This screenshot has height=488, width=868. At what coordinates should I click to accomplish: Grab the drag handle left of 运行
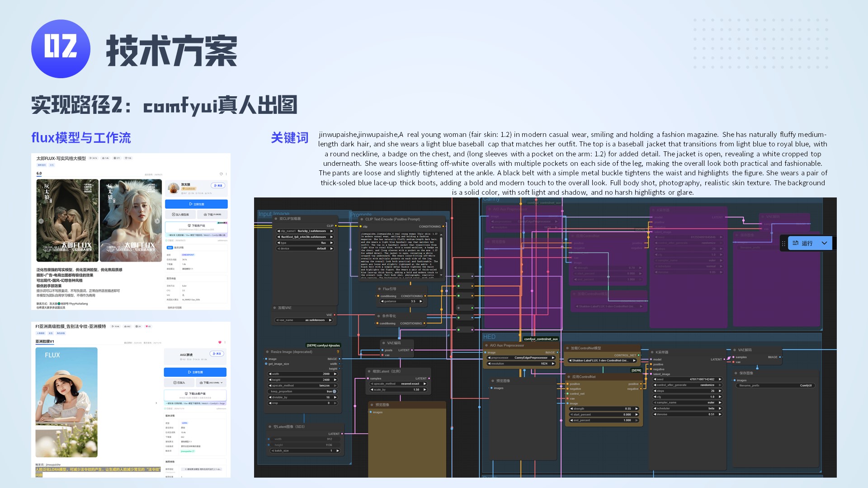[x=783, y=244]
